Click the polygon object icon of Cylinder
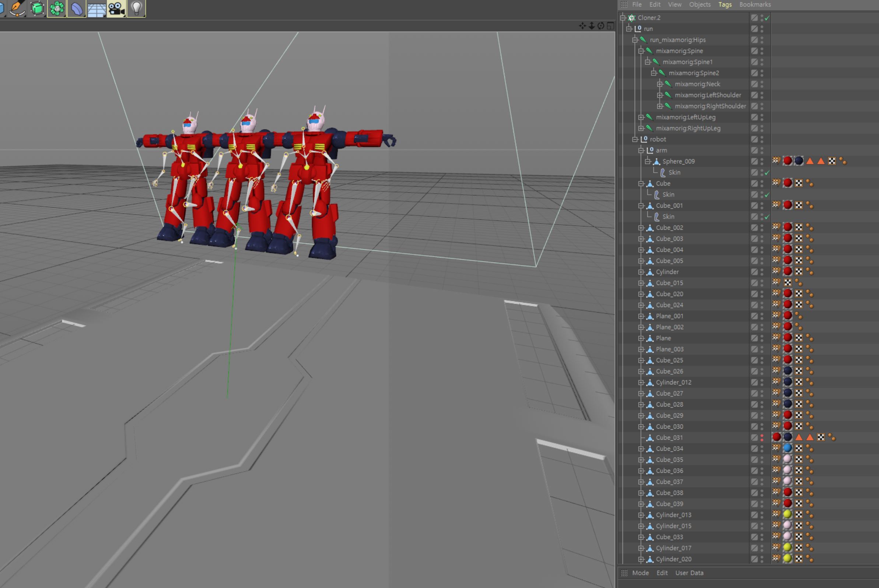This screenshot has width=879, height=588. click(x=650, y=272)
